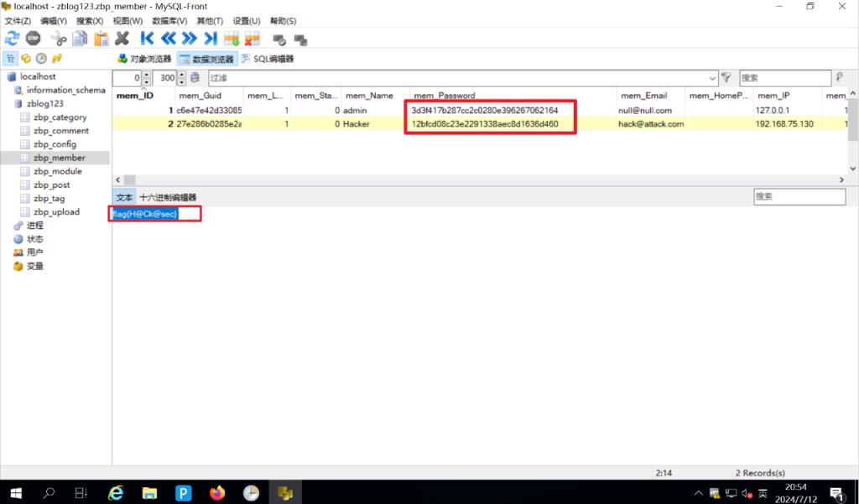Image resolution: width=859 pixels, height=504 pixels.
Task: Click the Cut scissors icon
Action: tap(58, 39)
